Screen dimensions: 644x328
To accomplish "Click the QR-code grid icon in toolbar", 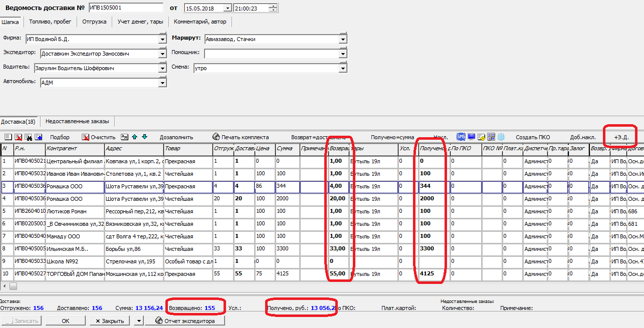I will (x=491, y=137).
